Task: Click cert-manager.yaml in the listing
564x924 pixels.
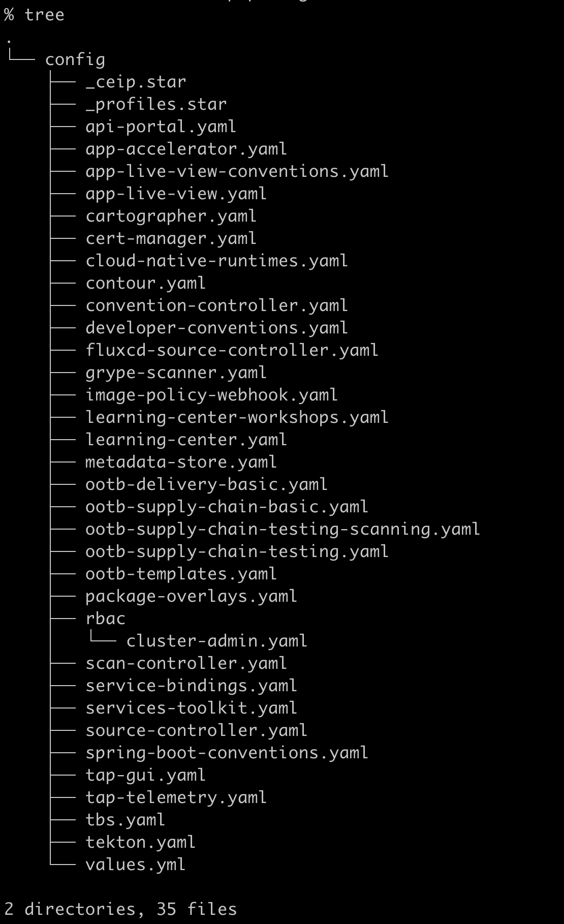Action: click(171, 239)
